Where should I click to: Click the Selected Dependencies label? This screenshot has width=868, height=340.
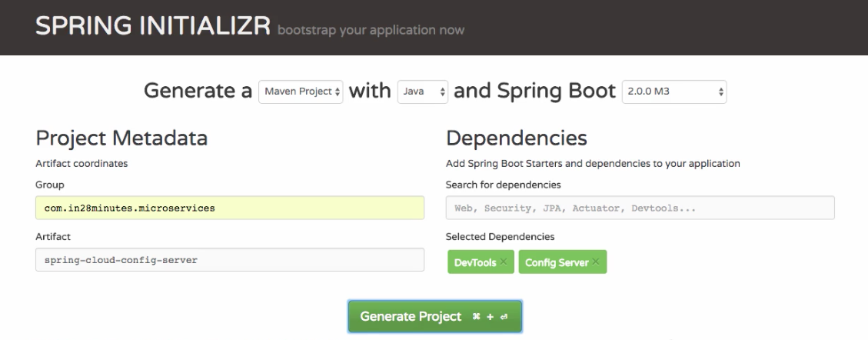coord(500,237)
